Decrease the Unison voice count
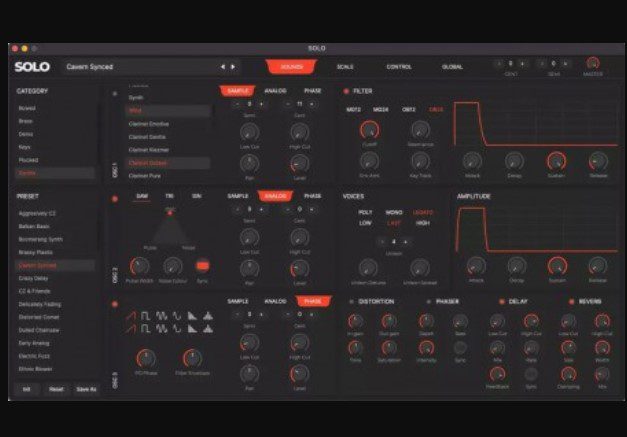Viewport: 627px width, 437px height. (382, 242)
